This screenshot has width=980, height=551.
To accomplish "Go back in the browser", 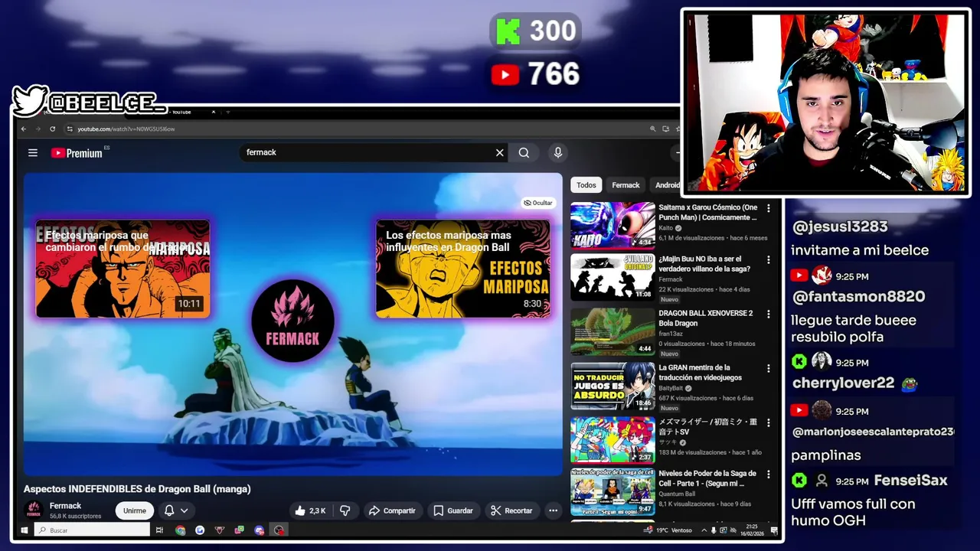I will [x=24, y=129].
